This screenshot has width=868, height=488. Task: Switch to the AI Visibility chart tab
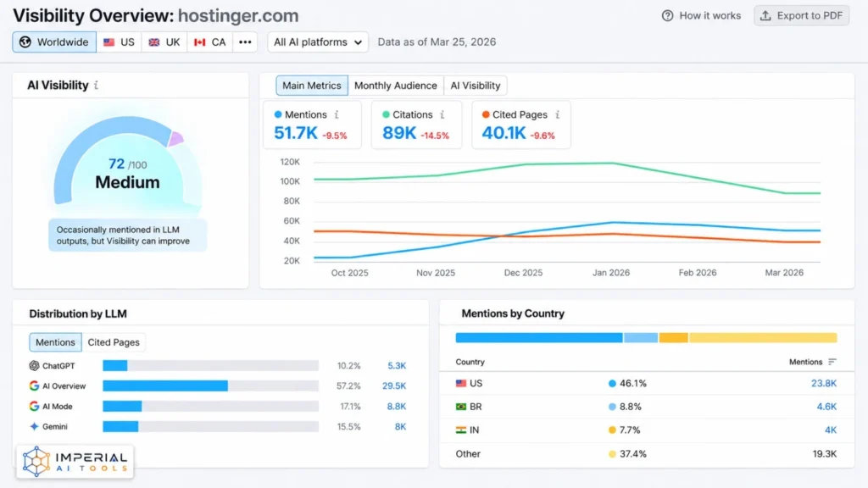(x=475, y=86)
